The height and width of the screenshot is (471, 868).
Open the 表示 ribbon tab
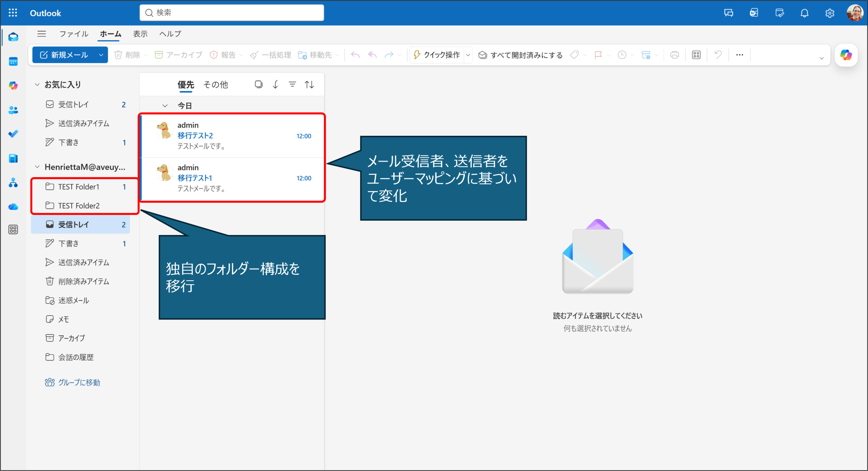(x=140, y=34)
